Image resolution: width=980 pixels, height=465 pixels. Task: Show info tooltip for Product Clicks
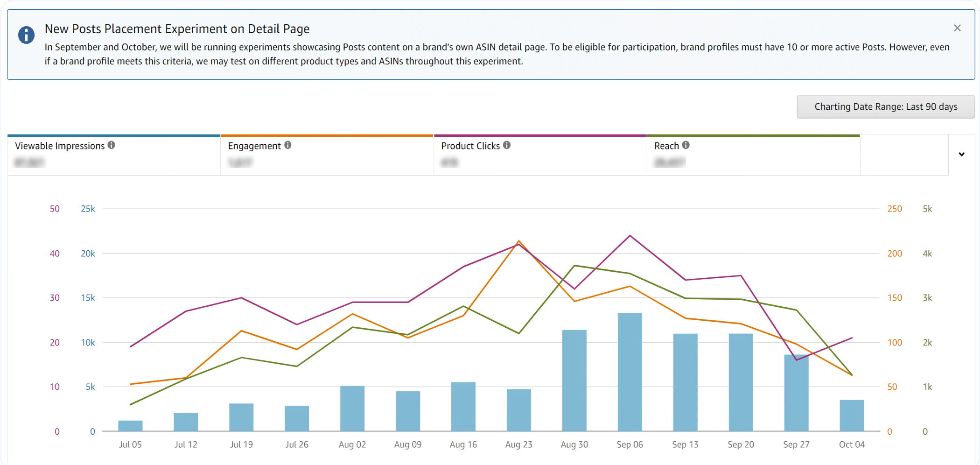pos(507,145)
